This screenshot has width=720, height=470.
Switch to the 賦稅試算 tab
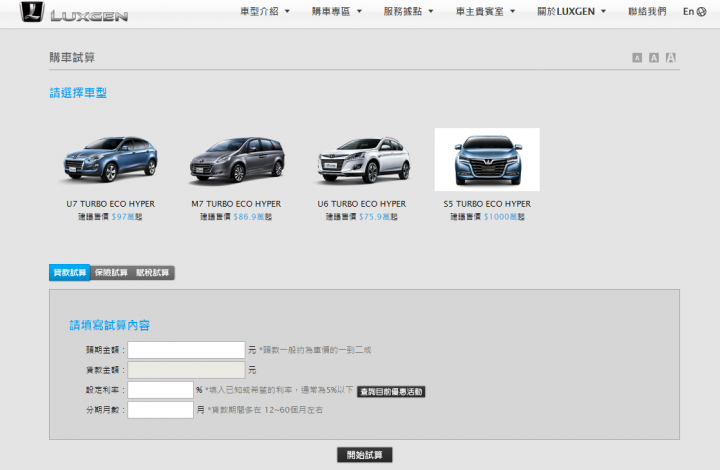[152, 273]
